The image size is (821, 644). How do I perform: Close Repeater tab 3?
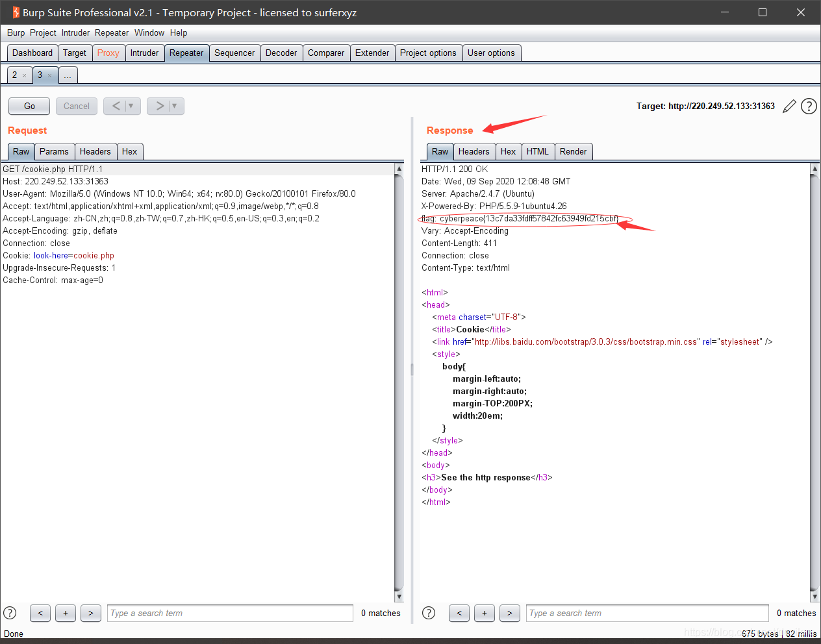[49, 75]
